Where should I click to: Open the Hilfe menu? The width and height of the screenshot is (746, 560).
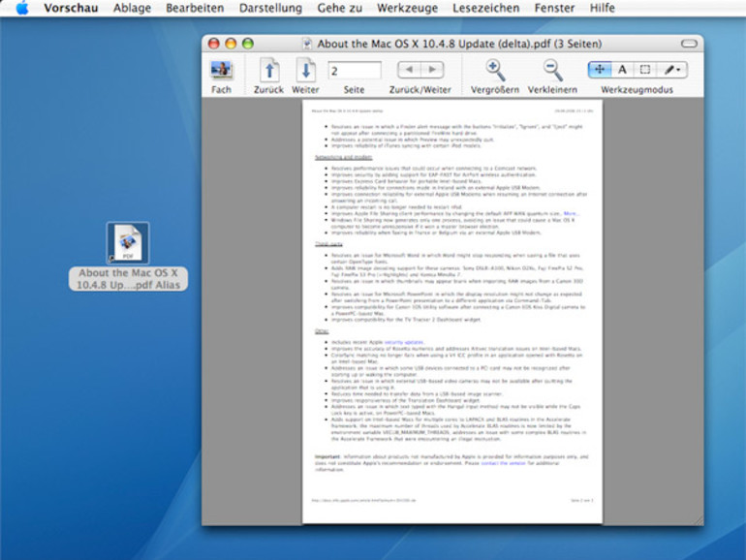click(x=603, y=8)
